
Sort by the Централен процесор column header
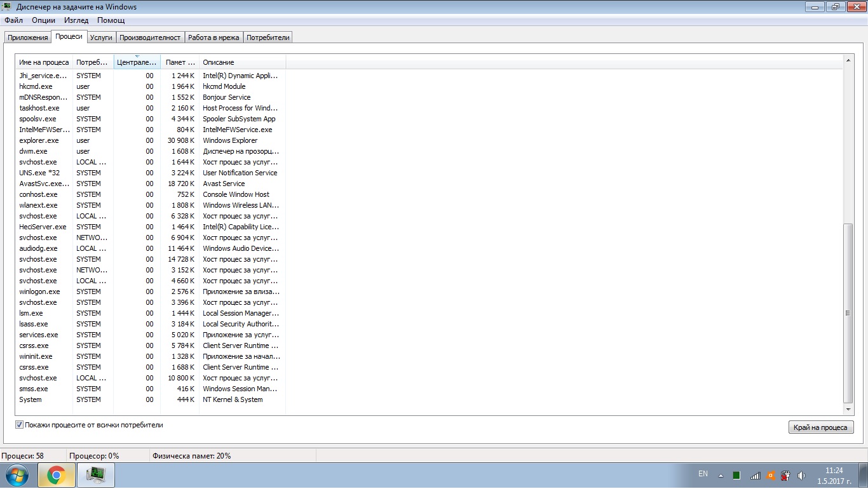(137, 62)
